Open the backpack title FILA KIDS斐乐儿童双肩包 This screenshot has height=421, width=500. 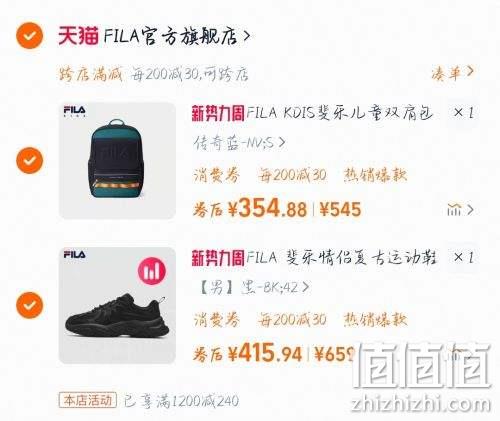click(x=340, y=113)
